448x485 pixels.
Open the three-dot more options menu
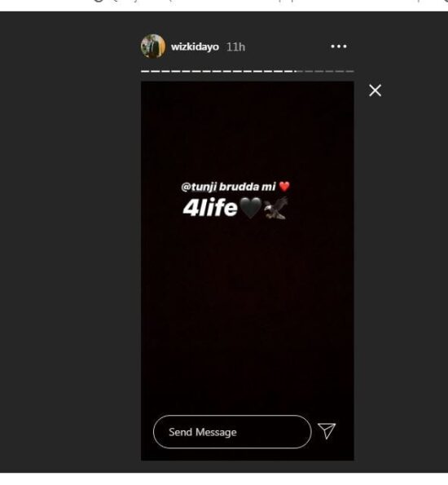click(339, 46)
